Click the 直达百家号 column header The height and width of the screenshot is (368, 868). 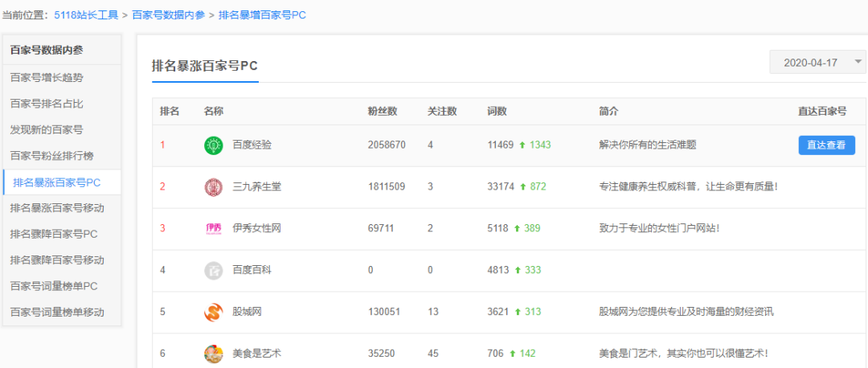[822, 111]
